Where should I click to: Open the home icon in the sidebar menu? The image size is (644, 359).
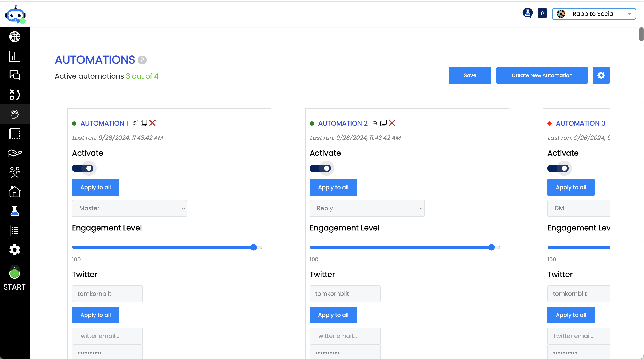(x=15, y=192)
